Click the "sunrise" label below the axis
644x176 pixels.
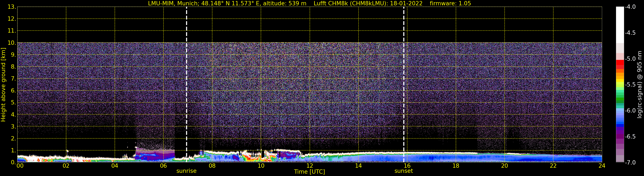186,171
